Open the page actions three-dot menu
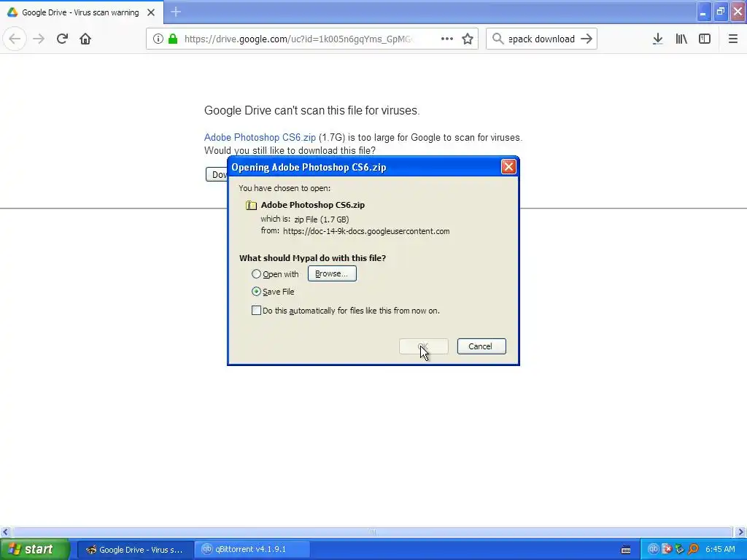This screenshot has width=747, height=560. (x=447, y=39)
